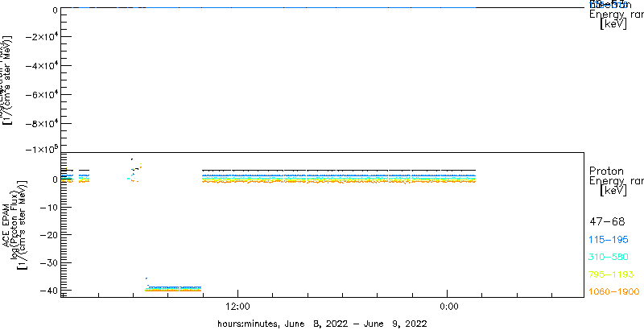Click the -20 tick label on the proton flux axis
644x330 pixels.
pyautogui.click(x=48, y=235)
